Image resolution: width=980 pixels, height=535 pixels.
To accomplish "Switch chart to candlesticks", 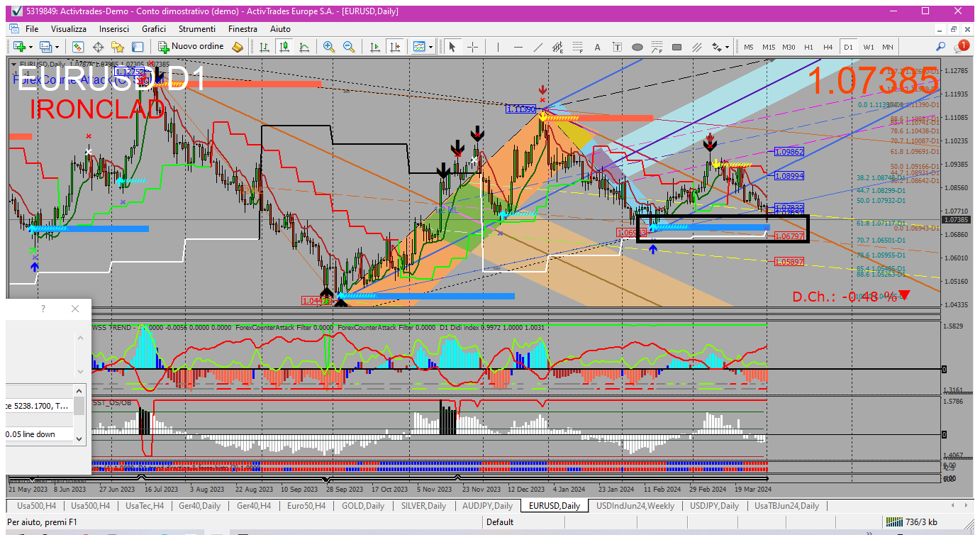I will point(284,47).
